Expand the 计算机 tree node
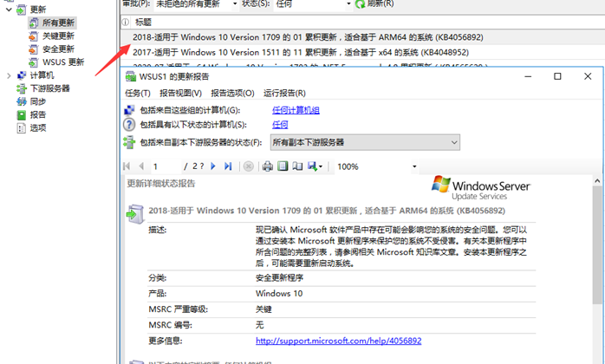Screen dimensions: 605x364 click(9, 75)
